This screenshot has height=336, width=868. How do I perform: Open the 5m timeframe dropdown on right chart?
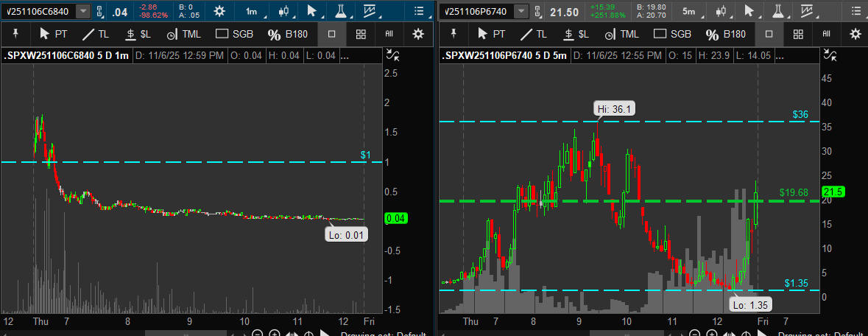pyautogui.click(x=688, y=11)
